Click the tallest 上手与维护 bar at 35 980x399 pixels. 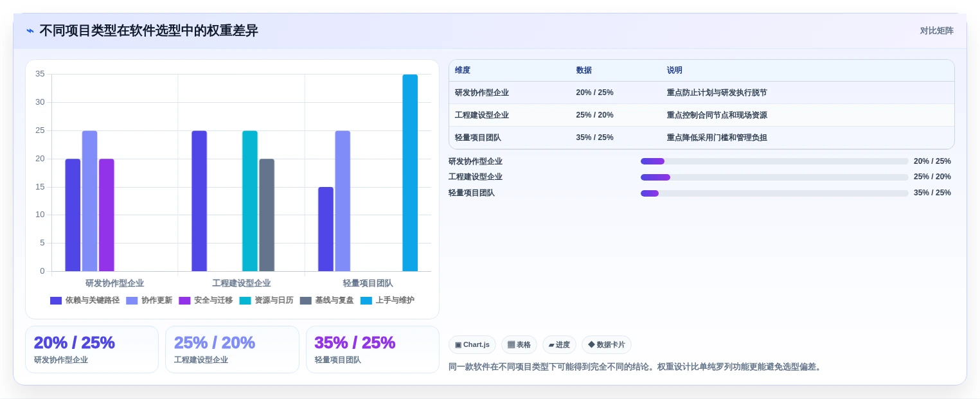tap(410, 173)
